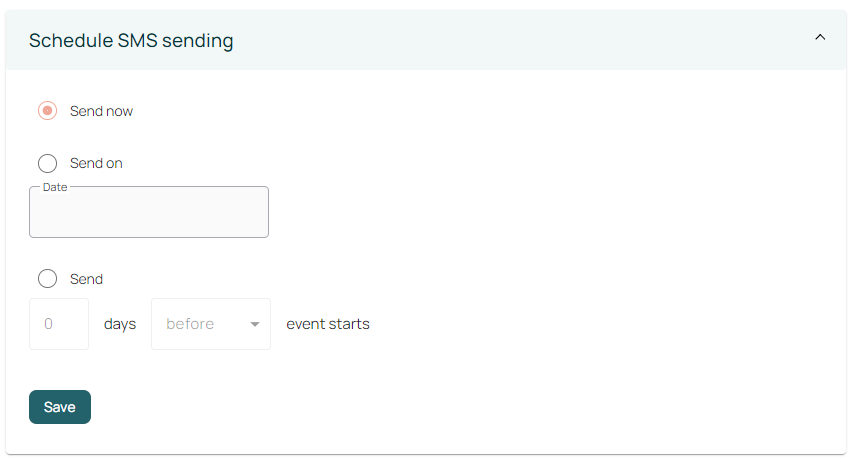
Task: Click the 0 placeholder in days field
Action: pyautogui.click(x=48, y=324)
